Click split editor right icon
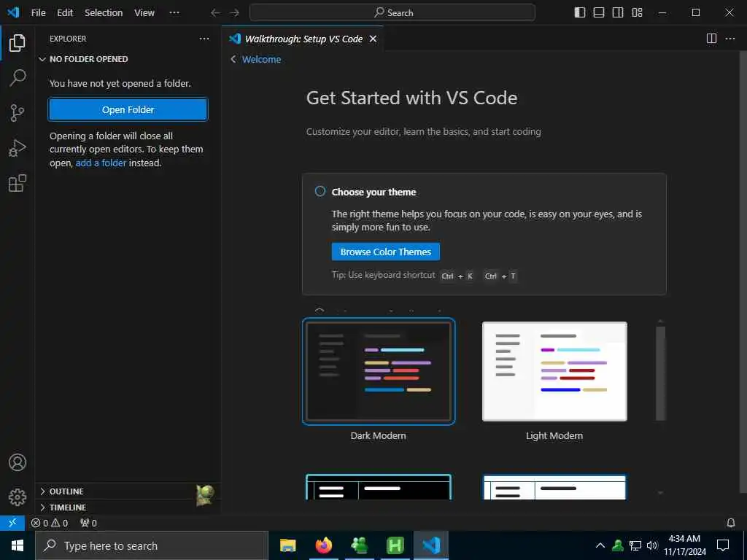The image size is (747, 560). click(711, 39)
